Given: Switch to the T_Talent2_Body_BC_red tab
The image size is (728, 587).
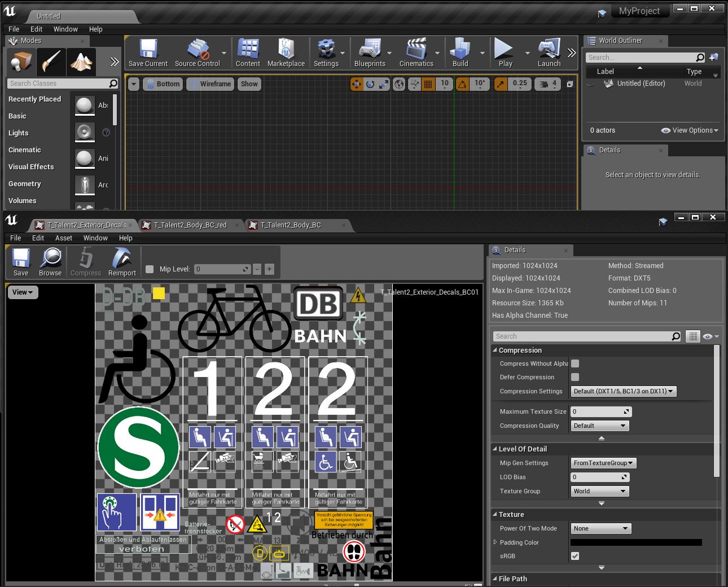Looking at the screenshot, I should 190,225.
